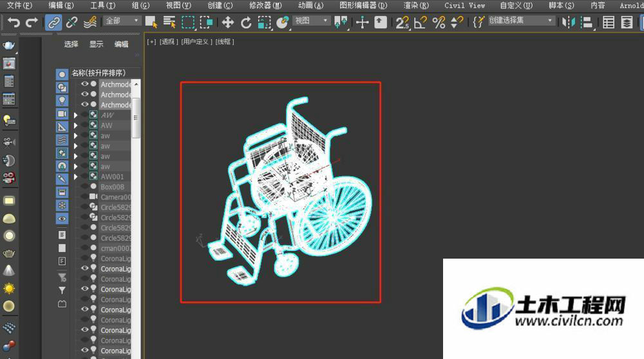Image resolution: width=644 pixels, height=359 pixels.
Task: Click the Light Lister bulb icon in left column
Action: (8, 120)
